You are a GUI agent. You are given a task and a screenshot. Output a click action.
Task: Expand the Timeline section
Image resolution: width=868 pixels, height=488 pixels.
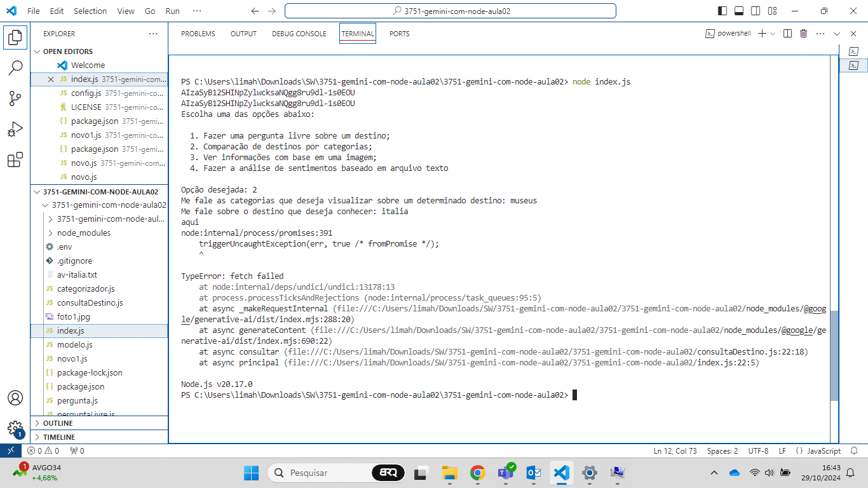(99, 437)
